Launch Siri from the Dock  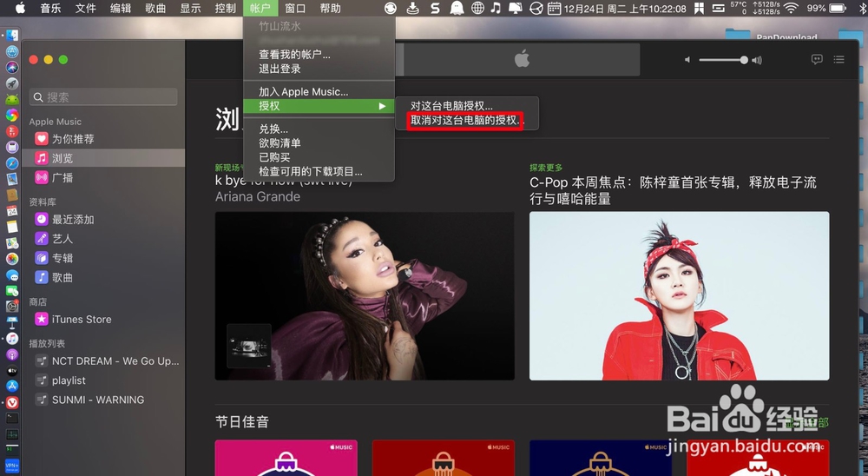coord(11,67)
